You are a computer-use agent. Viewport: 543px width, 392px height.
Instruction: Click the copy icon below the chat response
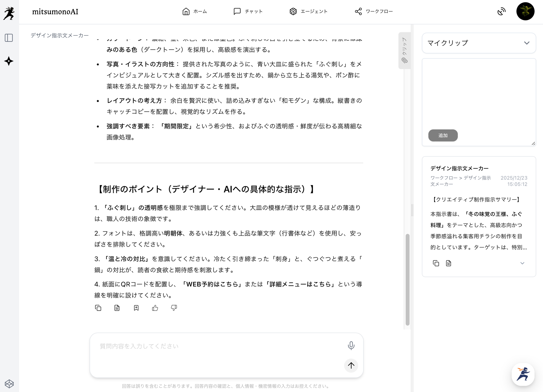coord(98,308)
